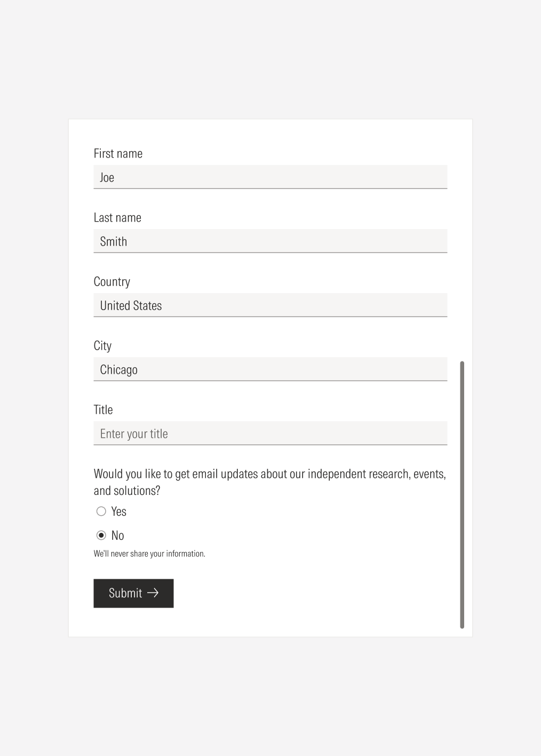The width and height of the screenshot is (541, 756).
Task: Click the First name field containing Joe
Action: pos(270,177)
